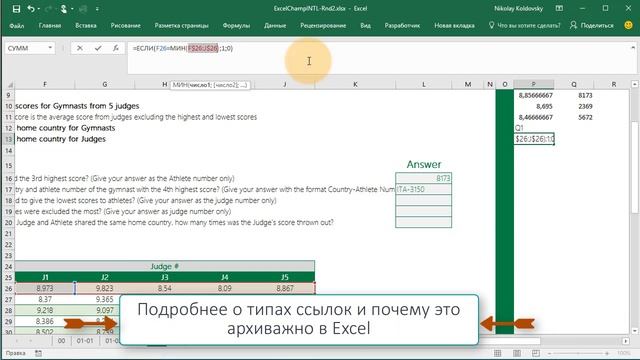The height and width of the screenshot is (360, 640).
Task: Expand the Name Box dropdown showing СУММ
Action: coord(50,48)
